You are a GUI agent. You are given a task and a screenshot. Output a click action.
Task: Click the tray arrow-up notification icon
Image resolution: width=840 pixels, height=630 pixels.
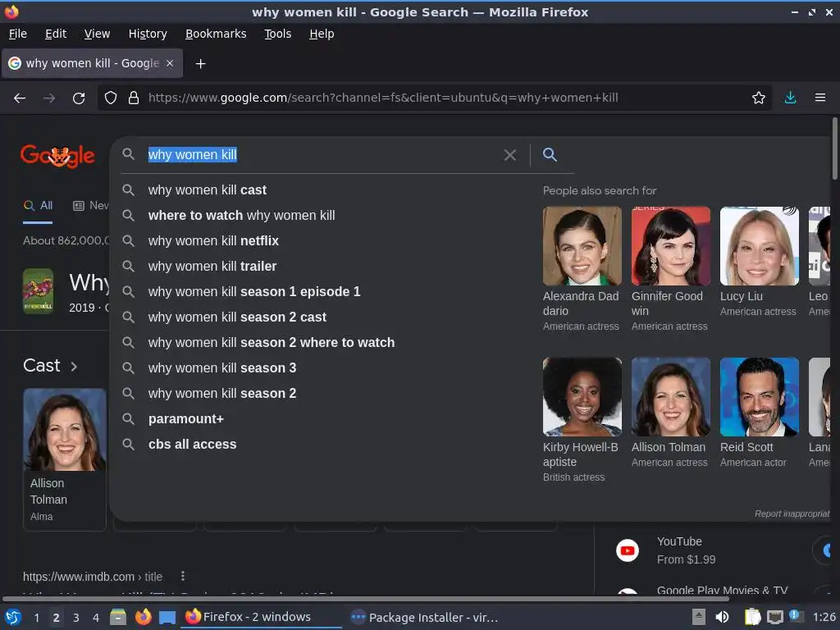[x=698, y=617]
